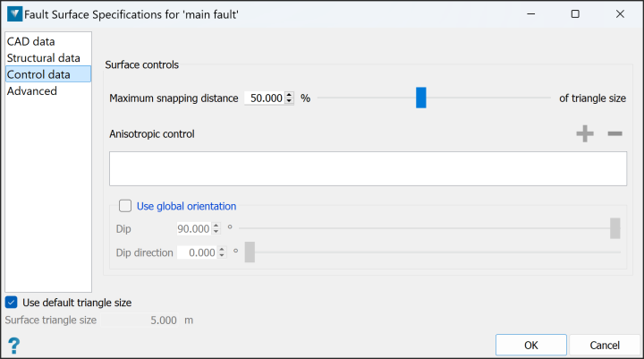Confirm settings with the OK button
The width and height of the screenshot is (644, 359).
click(x=531, y=345)
